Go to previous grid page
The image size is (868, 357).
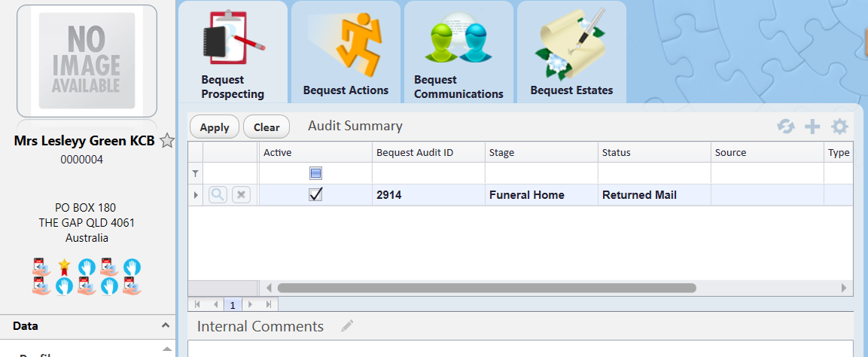[215, 304]
